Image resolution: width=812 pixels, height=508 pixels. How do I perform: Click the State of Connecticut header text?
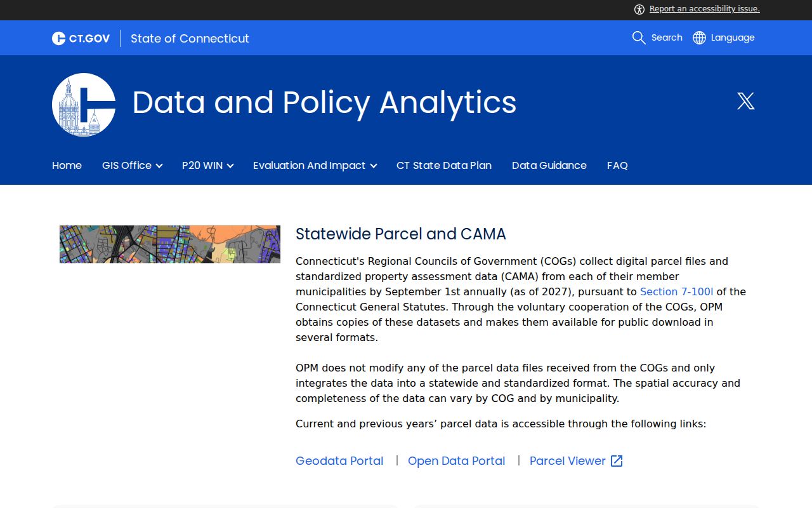pos(190,38)
